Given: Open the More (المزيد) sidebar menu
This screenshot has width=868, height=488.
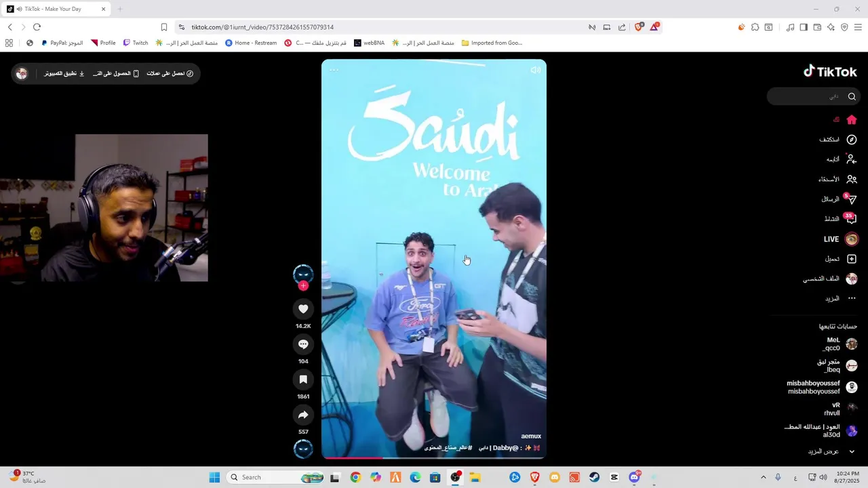Looking at the screenshot, I should [x=841, y=298].
